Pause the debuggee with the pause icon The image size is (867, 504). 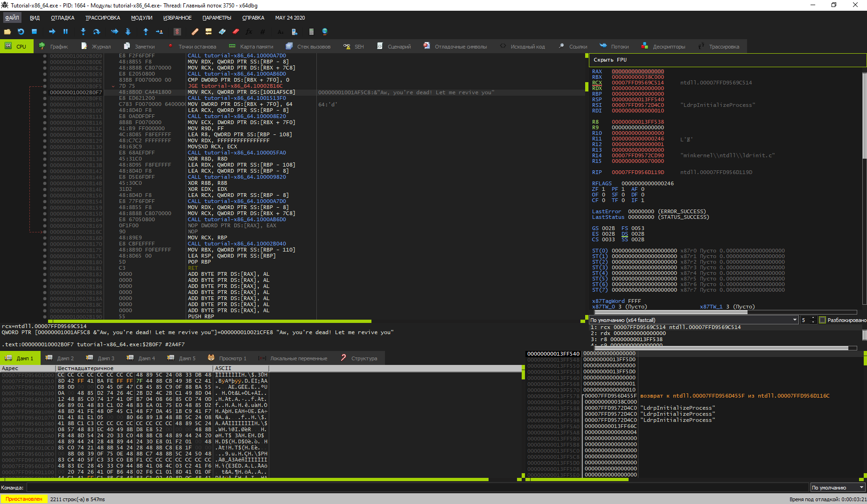[65, 32]
